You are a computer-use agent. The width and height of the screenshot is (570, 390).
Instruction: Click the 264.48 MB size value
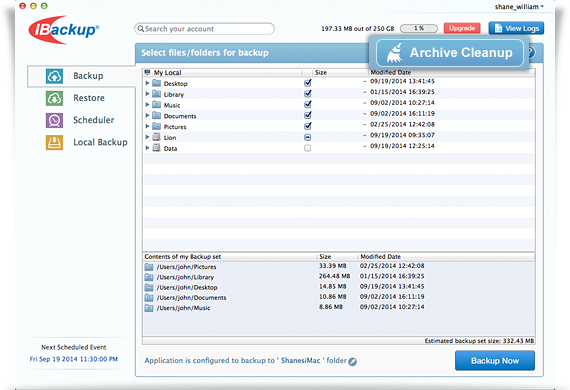coord(334,276)
